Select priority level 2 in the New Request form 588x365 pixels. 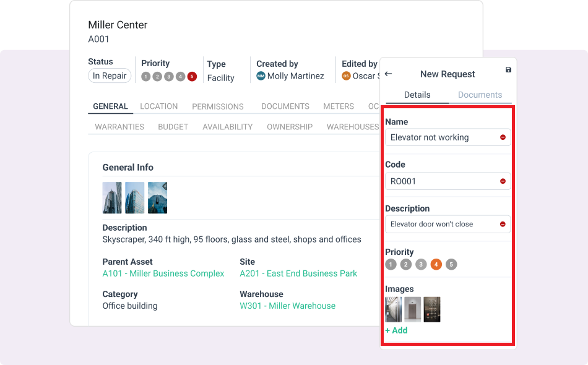405,264
